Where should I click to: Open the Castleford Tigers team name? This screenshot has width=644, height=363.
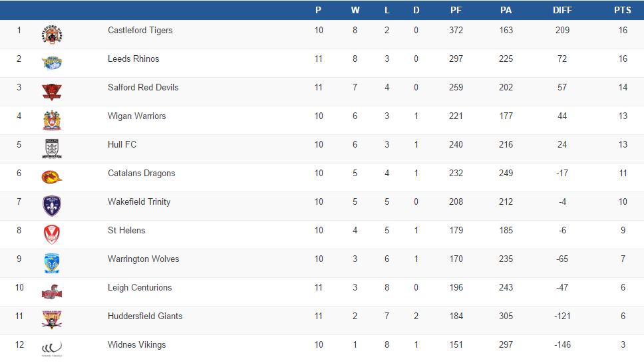pos(140,31)
